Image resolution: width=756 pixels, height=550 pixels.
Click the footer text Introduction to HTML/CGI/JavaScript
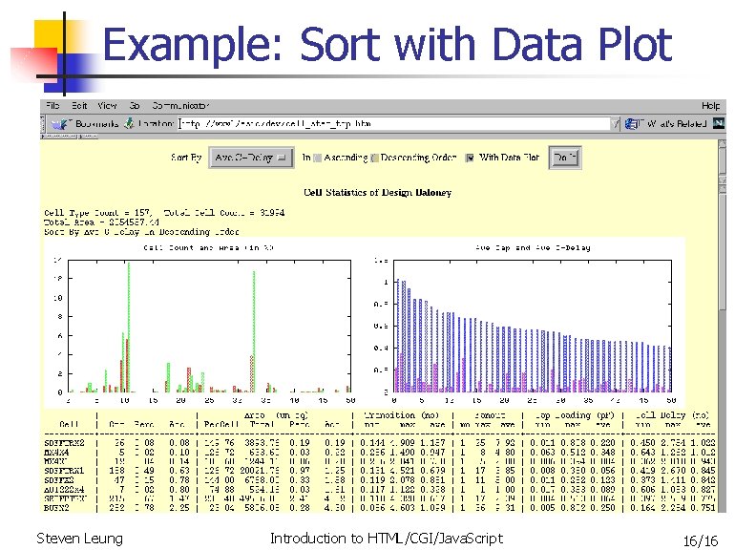(x=387, y=539)
